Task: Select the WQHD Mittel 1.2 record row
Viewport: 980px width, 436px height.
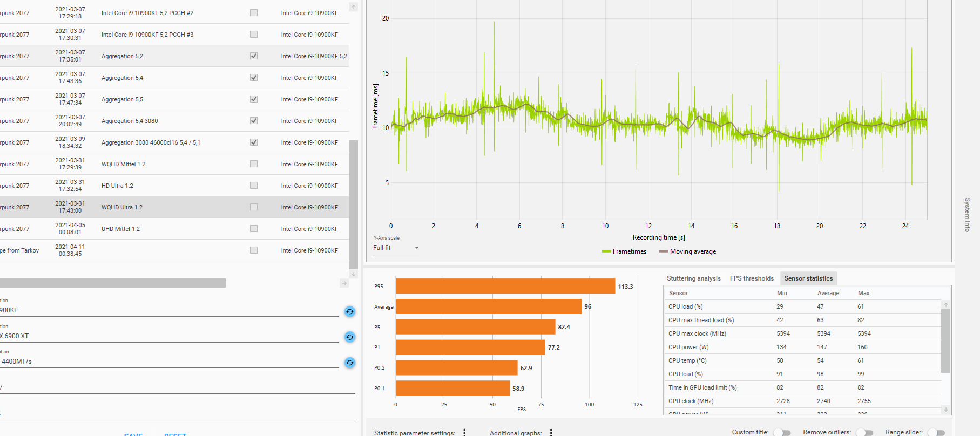Action: [174, 164]
